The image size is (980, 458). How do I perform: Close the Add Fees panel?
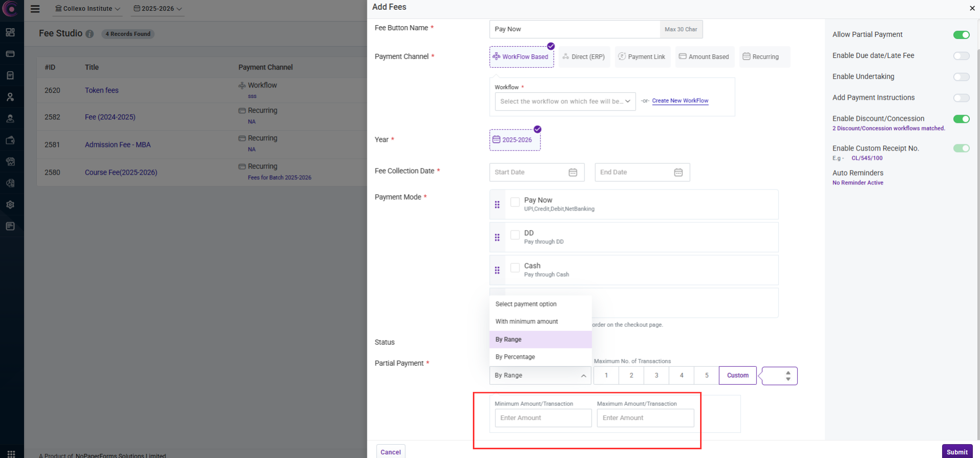[972, 8]
